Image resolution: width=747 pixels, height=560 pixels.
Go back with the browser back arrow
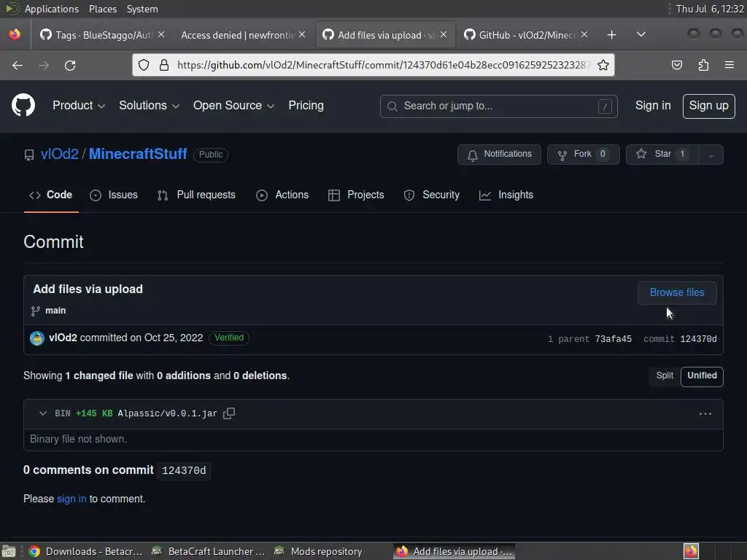coord(18,65)
